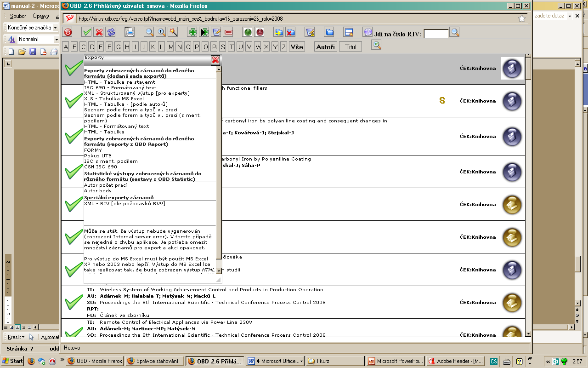Select XML - Strukturovaný výstup export
The image size is (588, 368).
tap(137, 93)
